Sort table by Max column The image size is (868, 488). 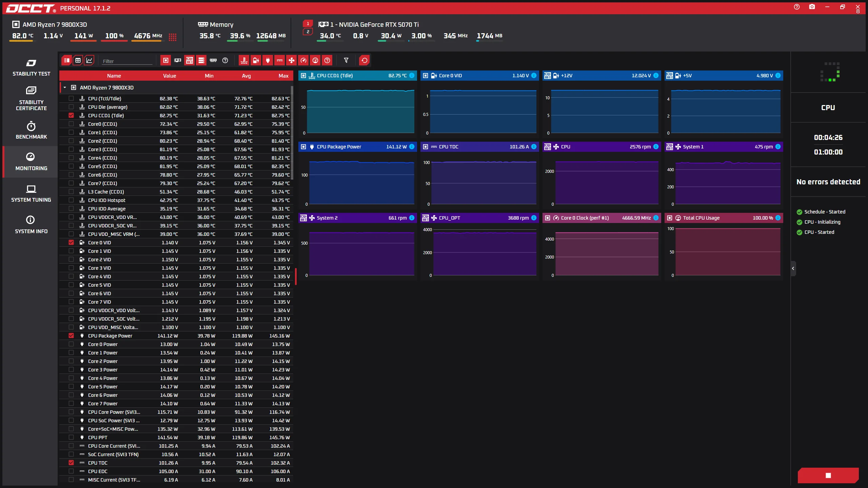pyautogui.click(x=283, y=76)
